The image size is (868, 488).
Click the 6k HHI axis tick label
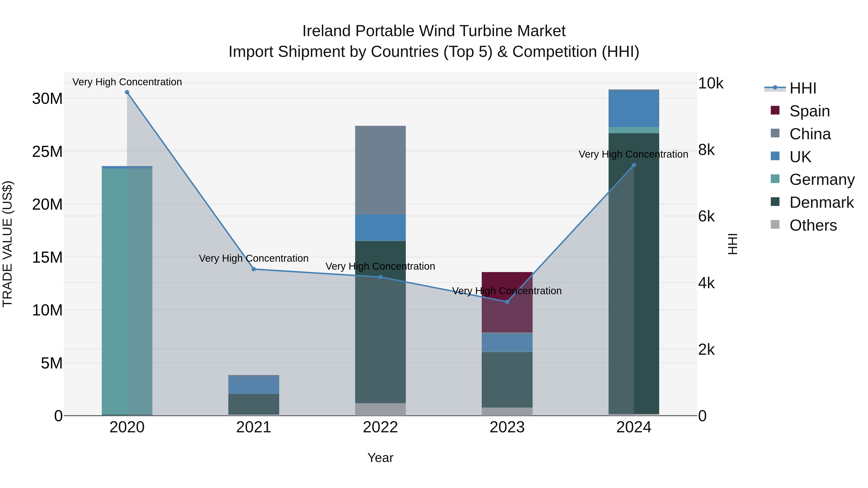point(706,216)
